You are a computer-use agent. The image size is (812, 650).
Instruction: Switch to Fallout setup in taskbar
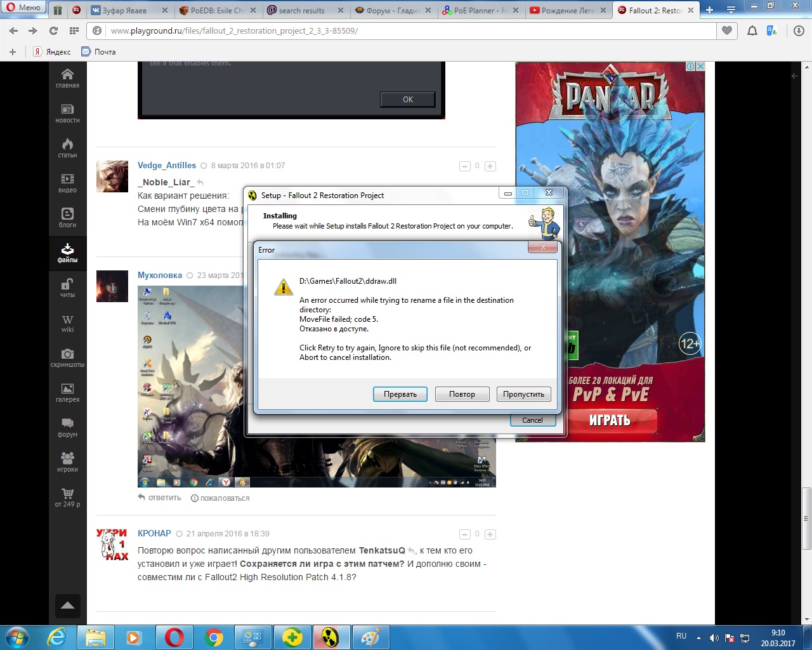point(332,637)
